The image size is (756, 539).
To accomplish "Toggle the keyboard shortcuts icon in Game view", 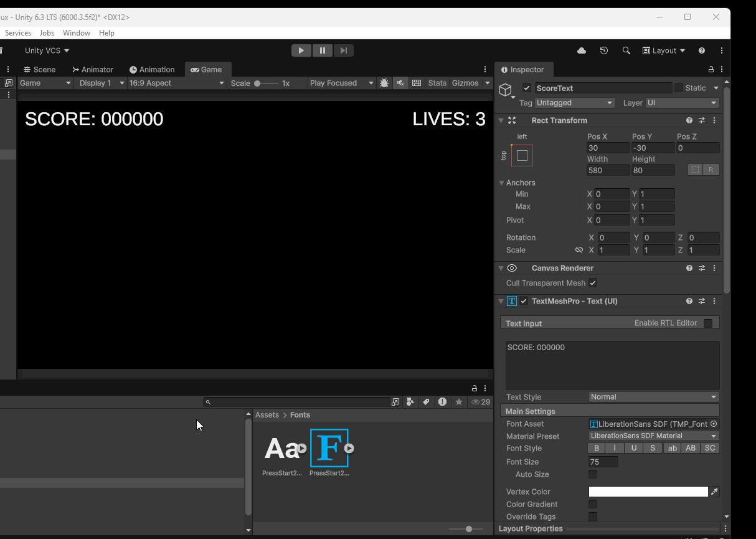I will [x=417, y=83].
